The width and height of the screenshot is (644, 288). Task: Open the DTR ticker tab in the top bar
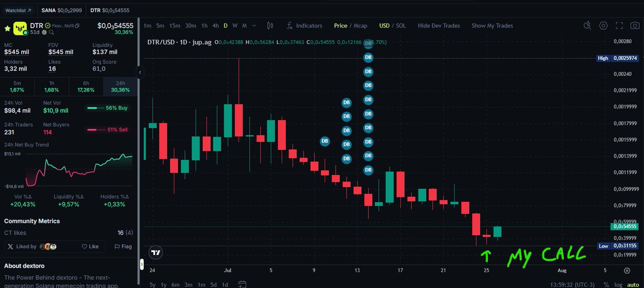click(109, 10)
